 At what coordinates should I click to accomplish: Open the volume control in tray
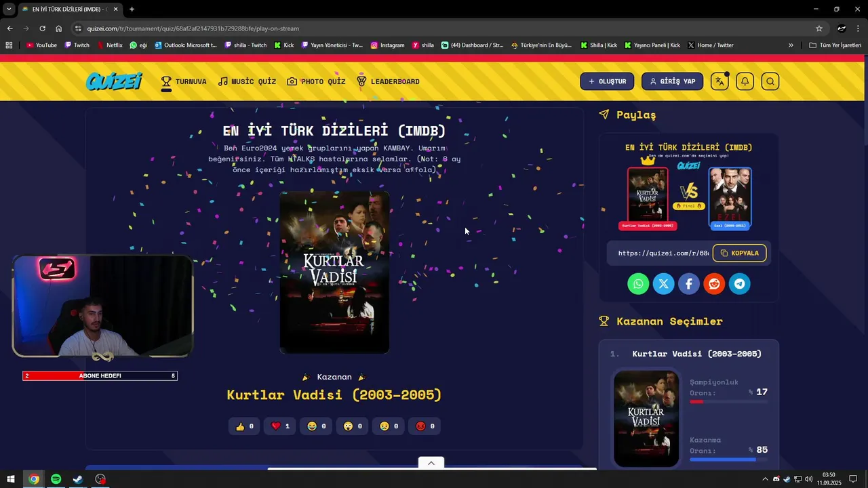[809, 479]
